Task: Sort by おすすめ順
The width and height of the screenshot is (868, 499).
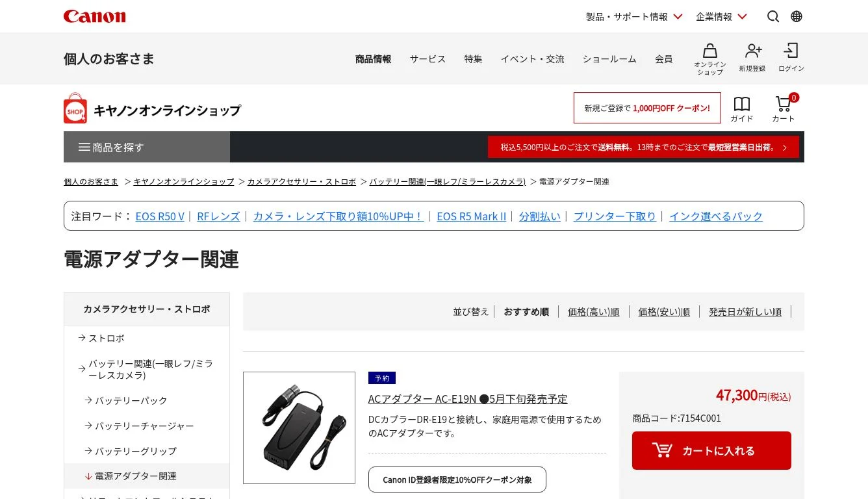Action: coord(526,312)
